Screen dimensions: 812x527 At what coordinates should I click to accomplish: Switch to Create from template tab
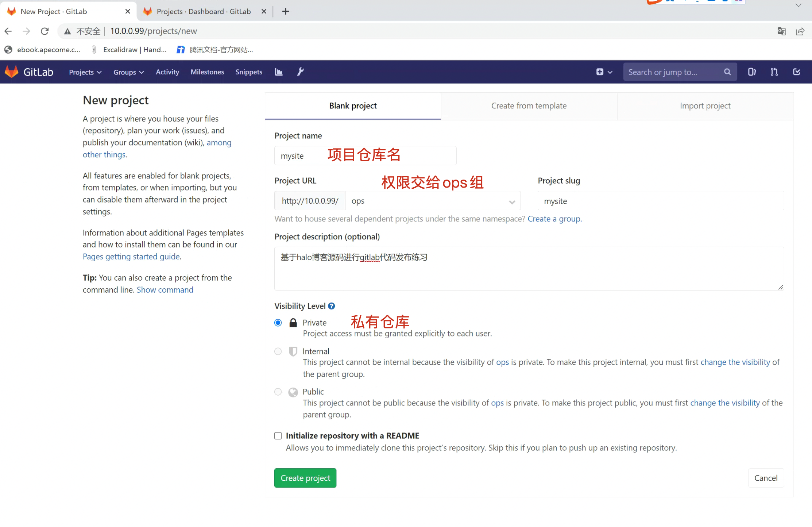point(529,106)
